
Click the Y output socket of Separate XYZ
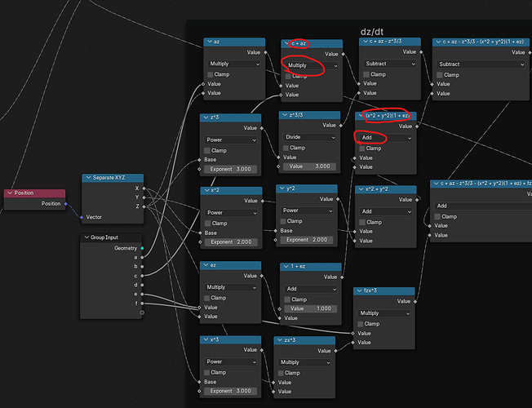[x=144, y=197]
